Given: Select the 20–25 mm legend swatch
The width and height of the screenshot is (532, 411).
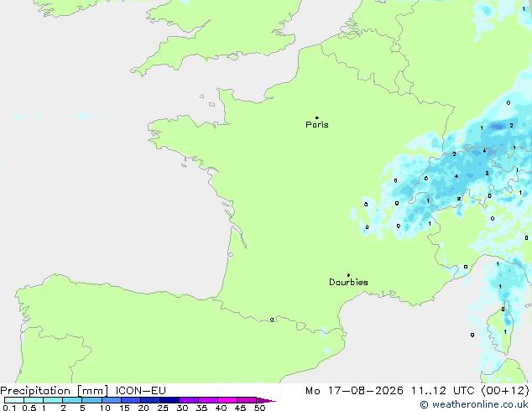Looking at the screenshot, I should click(x=150, y=400).
